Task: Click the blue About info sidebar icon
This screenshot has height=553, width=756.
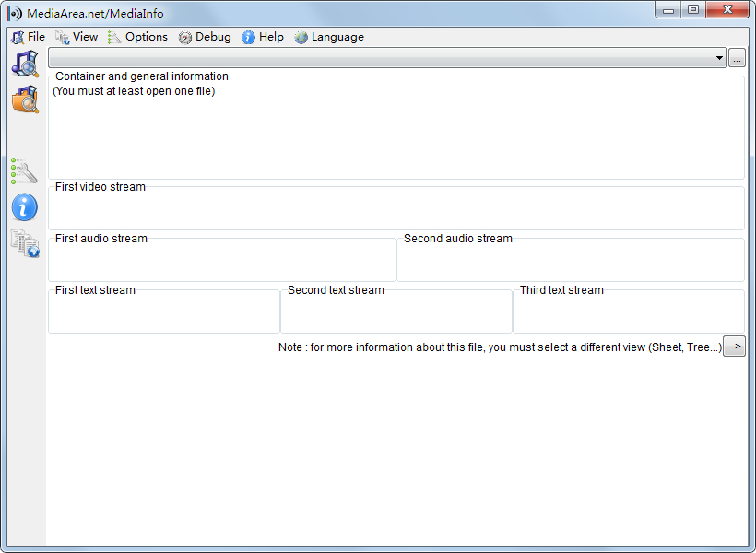Action: (25, 207)
